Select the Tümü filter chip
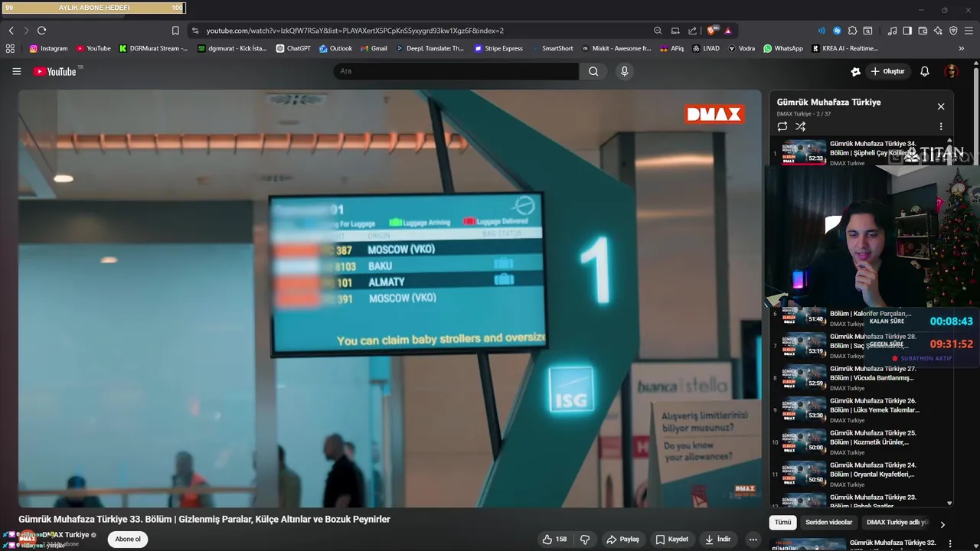The height and width of the screenshot is (551, 980). [782, 523]
